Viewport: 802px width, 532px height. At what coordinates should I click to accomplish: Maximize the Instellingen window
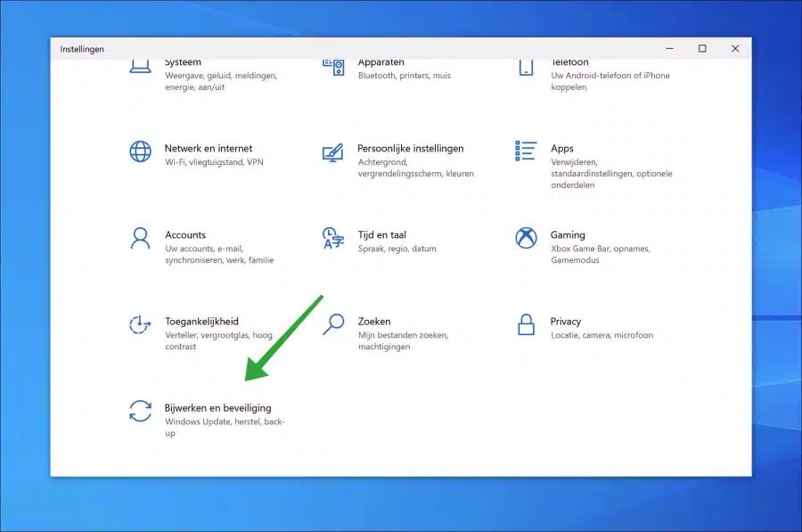[702, 48]
